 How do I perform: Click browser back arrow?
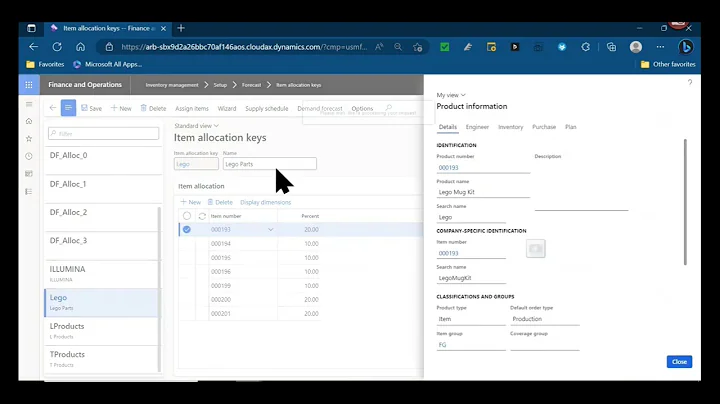pyautogui.click(x=33, y=47)
